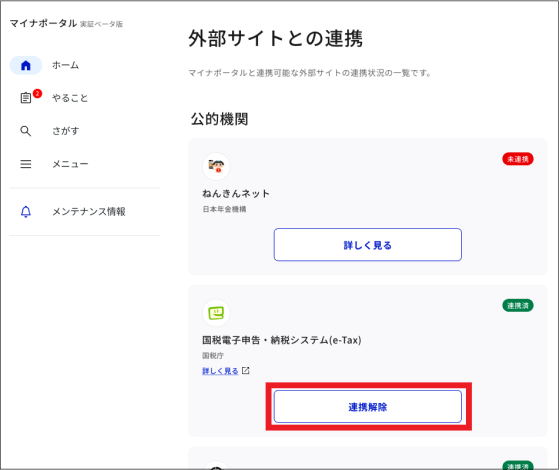Screen dimensions: 560x470
Task: Click the 実証ベータ版 label
Action: (101, 24)
